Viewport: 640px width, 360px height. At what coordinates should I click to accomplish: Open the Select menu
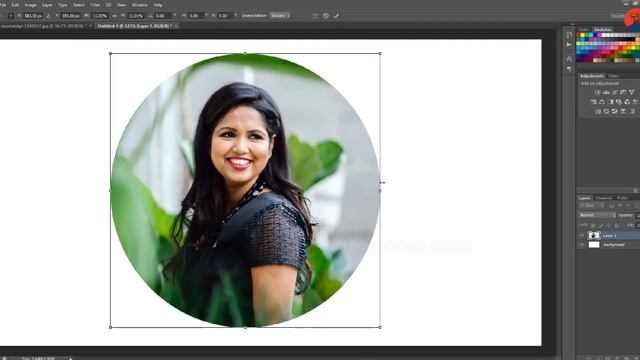(79, 5)
